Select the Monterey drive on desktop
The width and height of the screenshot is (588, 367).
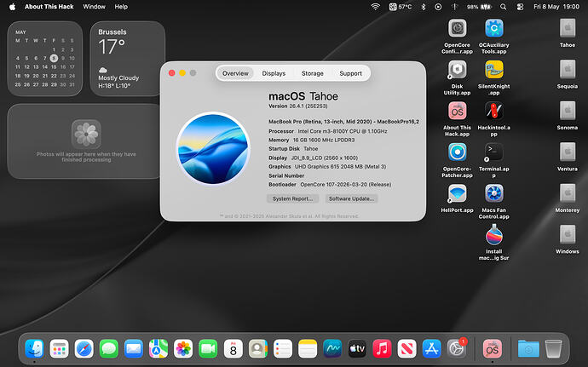point(568,193)
